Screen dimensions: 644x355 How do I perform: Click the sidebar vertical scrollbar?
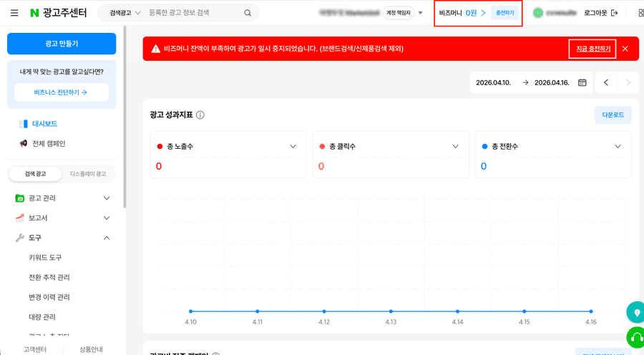pos(125,117)
